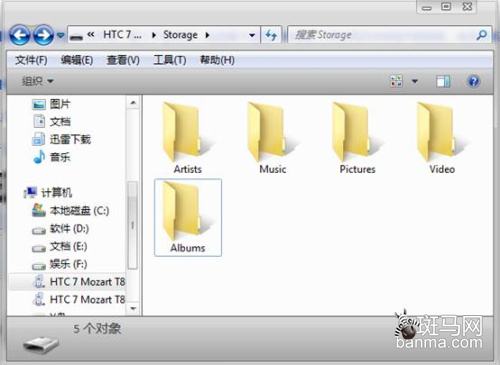This screenshot has width=500, height=365.
Task: Select first HTC 7 Mozart T8 device
Action: tap(79, 282)
